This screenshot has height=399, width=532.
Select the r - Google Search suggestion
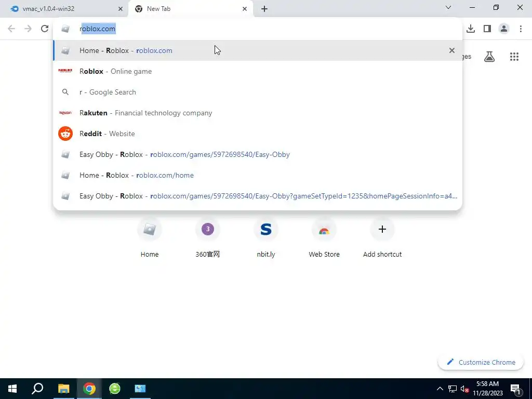tap(258, 92)
